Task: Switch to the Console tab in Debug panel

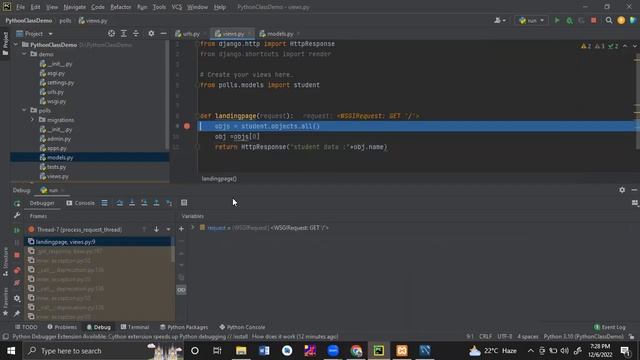Action: (x=80, y=203)
